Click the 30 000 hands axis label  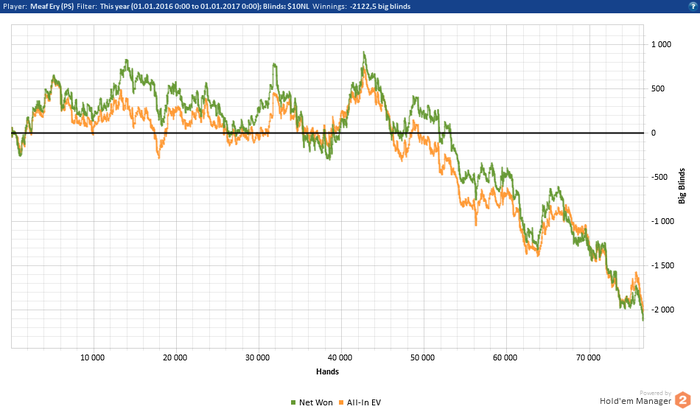pos(258,358)
